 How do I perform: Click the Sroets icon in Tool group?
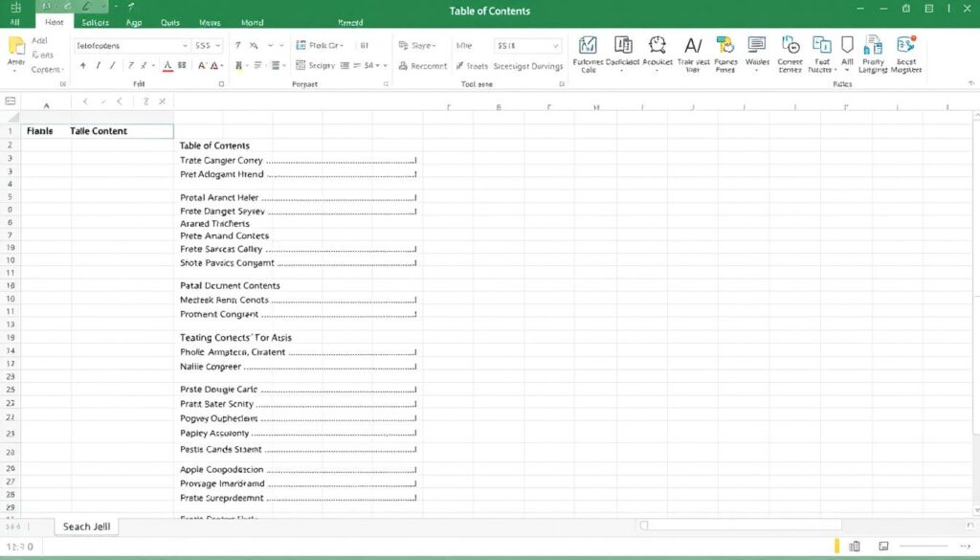(460, 66)
